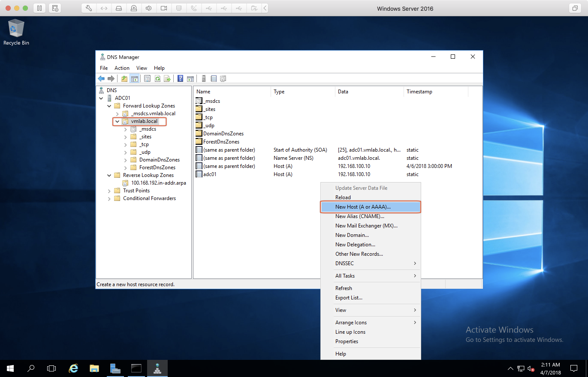Select the 100.168.192.in-addr.arpa reverse zone
Viewport: 588px width, 377px height.
point(158,183)
